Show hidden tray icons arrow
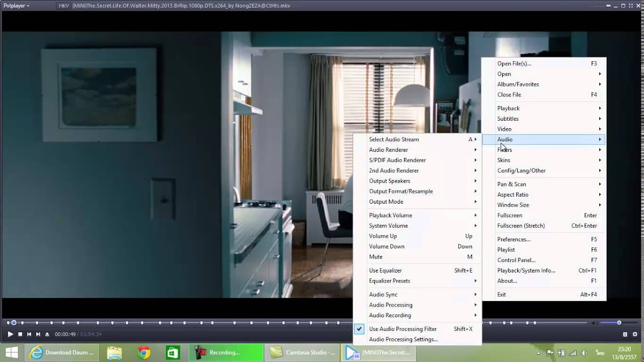 point(539,352)
